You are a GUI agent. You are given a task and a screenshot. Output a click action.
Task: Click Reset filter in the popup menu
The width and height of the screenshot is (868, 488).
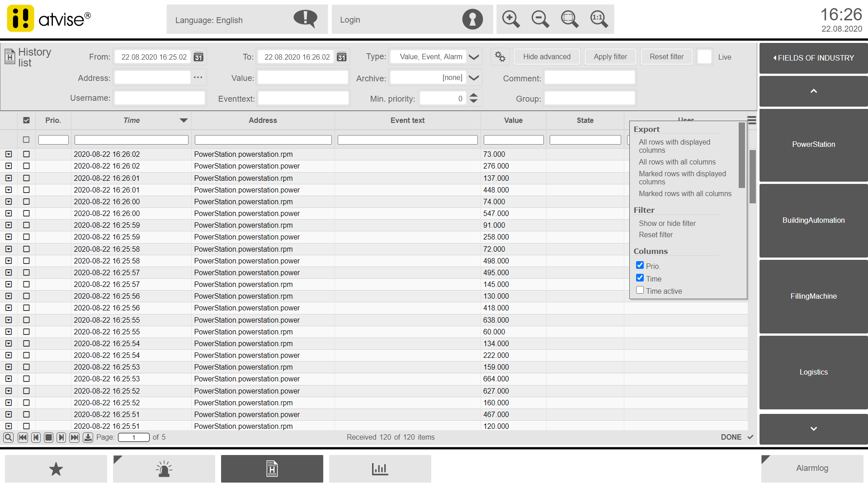pos(656,235)
